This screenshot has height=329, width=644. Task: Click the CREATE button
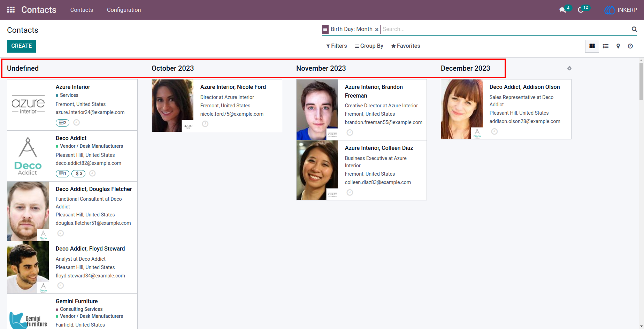(x=21, y=46)
